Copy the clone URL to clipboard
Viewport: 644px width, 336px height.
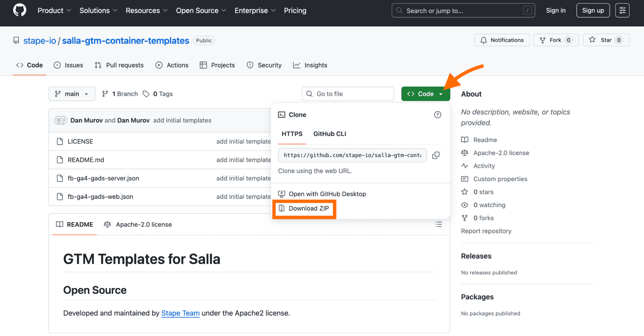(436, 155)
